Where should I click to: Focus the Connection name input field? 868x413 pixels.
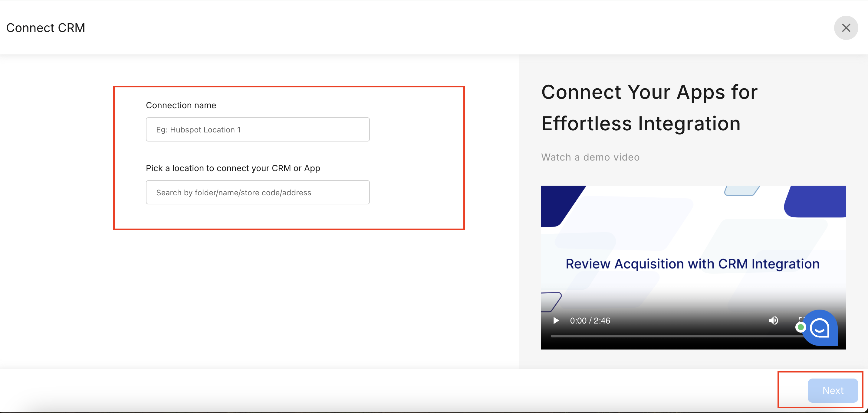coord(258,130)
